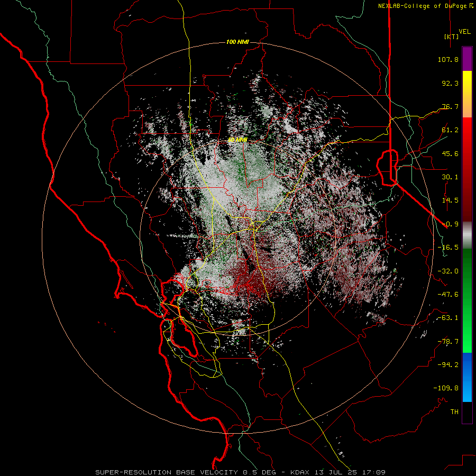Click the 107.8 legend value

coord(448,59)
